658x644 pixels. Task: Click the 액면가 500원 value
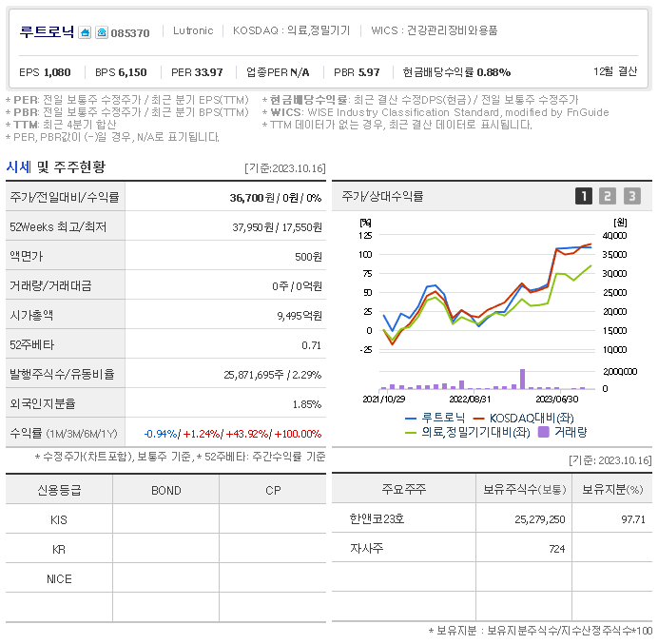(x=308, y=257)
